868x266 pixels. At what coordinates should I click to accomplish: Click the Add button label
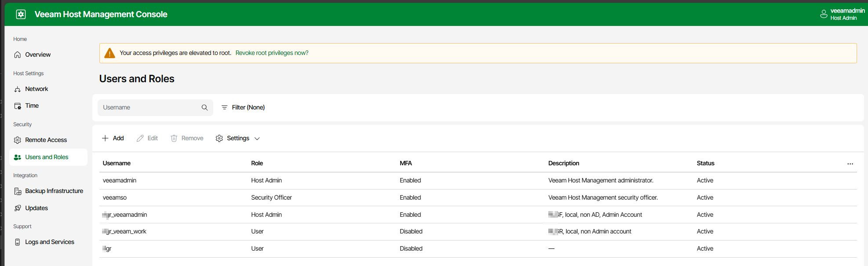click(x=118, y=138)
